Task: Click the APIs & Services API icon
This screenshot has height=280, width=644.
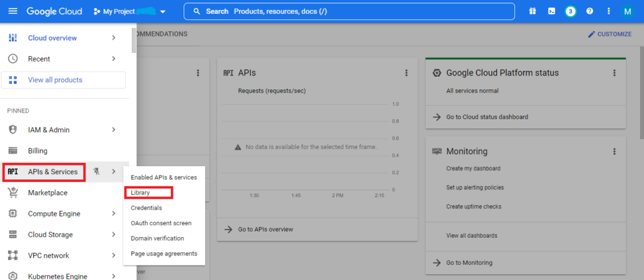Action: point(13,172)
